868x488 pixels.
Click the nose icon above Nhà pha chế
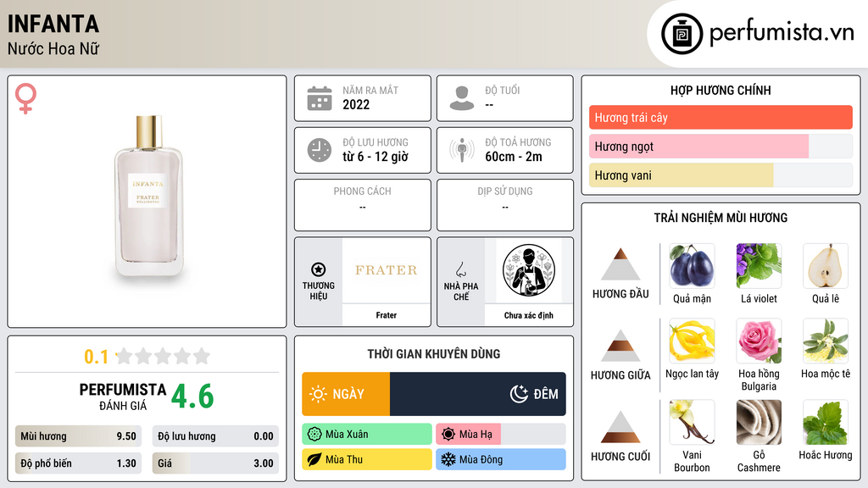[x=460, y=269]
